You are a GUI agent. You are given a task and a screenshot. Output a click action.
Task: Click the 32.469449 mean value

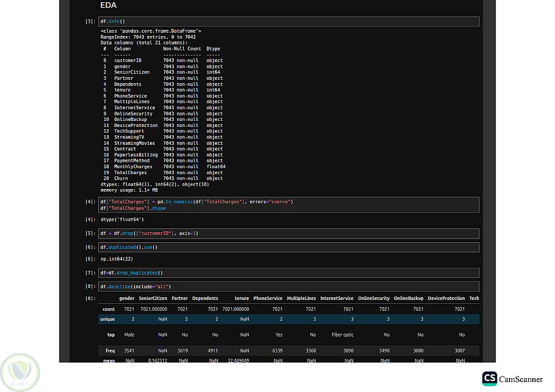(238, 360)
